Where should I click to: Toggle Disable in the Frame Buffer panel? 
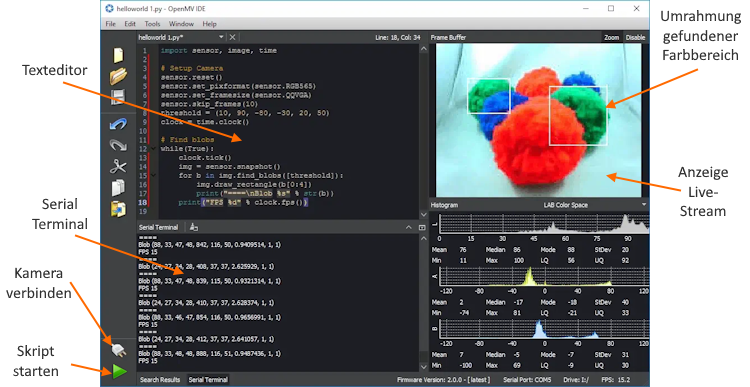[635, 37]
